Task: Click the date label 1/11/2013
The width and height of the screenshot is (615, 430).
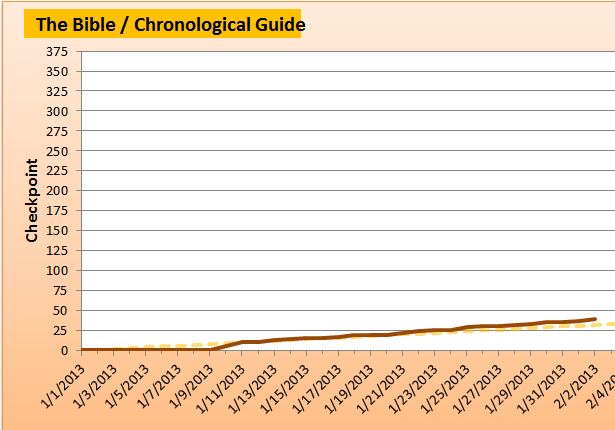Action: click(220, 389)
